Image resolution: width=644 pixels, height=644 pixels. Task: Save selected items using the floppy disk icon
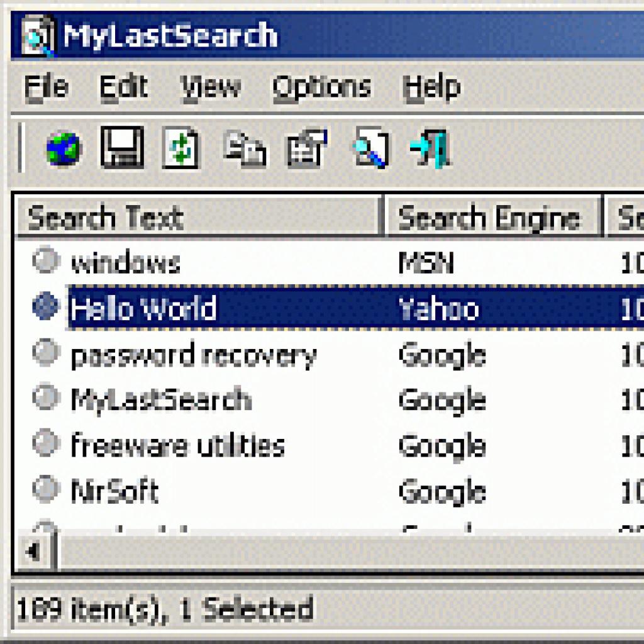tap(123, 147)
